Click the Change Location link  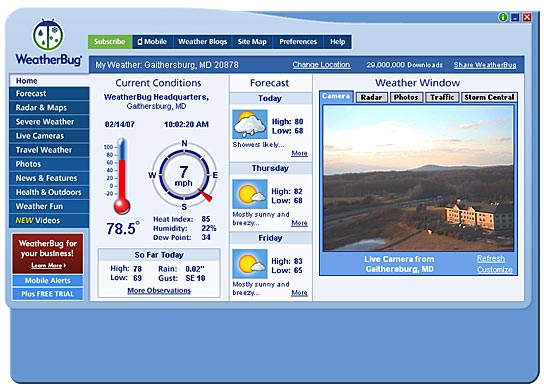coord(321,65)
